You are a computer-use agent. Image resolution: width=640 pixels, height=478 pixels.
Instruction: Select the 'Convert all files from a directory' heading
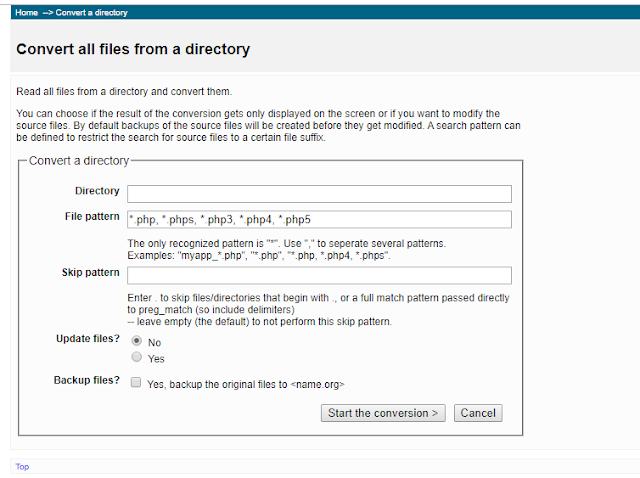tap(133, 49)
